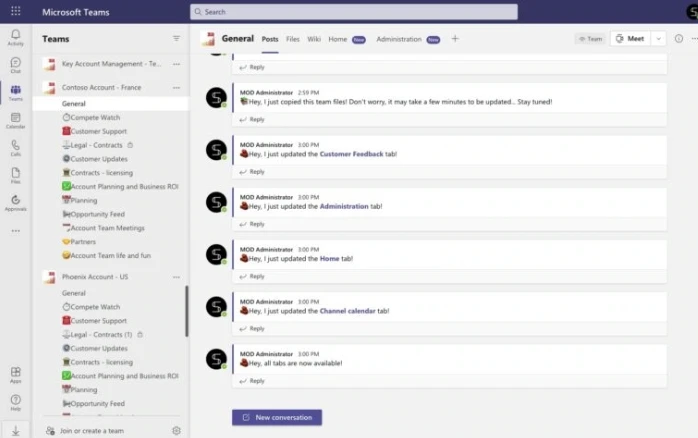698x438 pixels.
Task: Open the Calendar app icon
Action: [x=15, y=120]
